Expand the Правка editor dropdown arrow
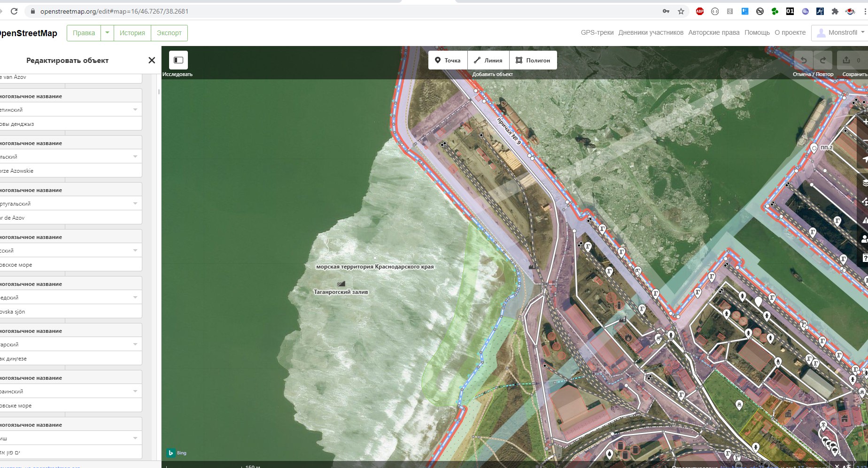868x468 pixels. (107, 33)
